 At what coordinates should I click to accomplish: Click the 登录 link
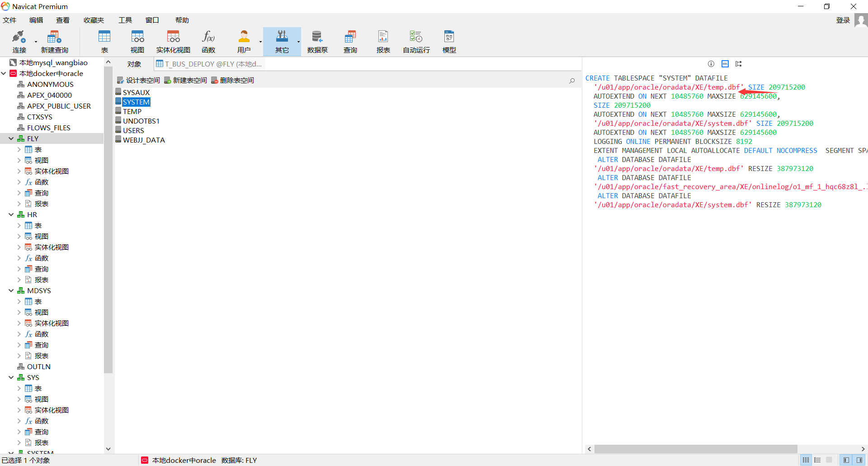pyautogui.click(x=843, y=20)
